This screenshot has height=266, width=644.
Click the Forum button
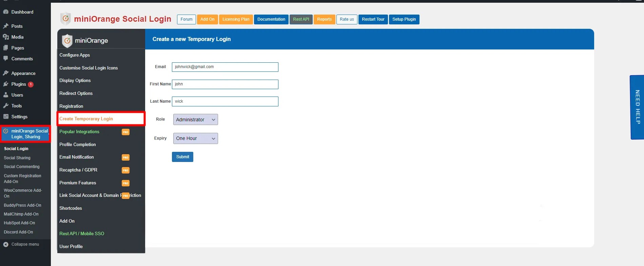[187, 19]
